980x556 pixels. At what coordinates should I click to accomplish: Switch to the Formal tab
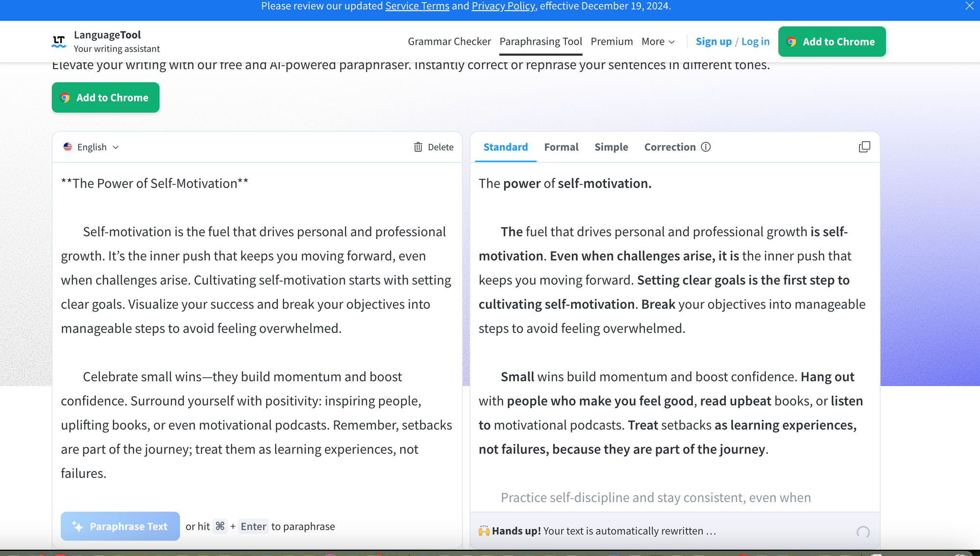(x=561, y=147)
